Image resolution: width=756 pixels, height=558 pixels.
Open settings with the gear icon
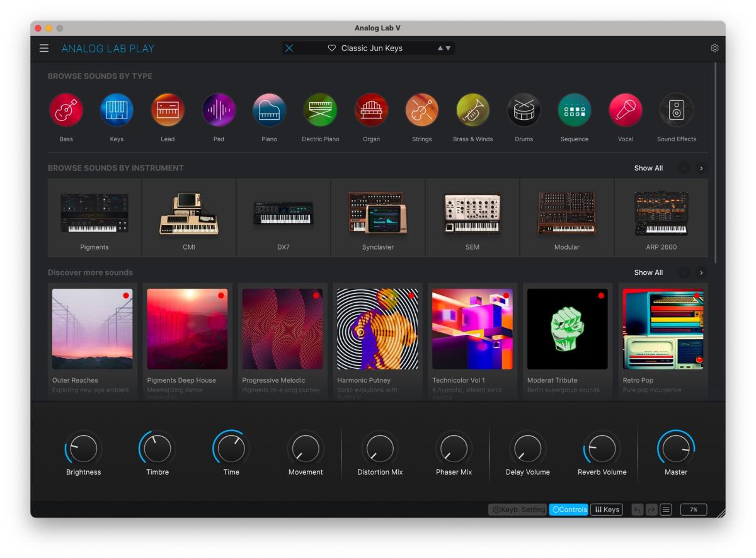(714, 49)
